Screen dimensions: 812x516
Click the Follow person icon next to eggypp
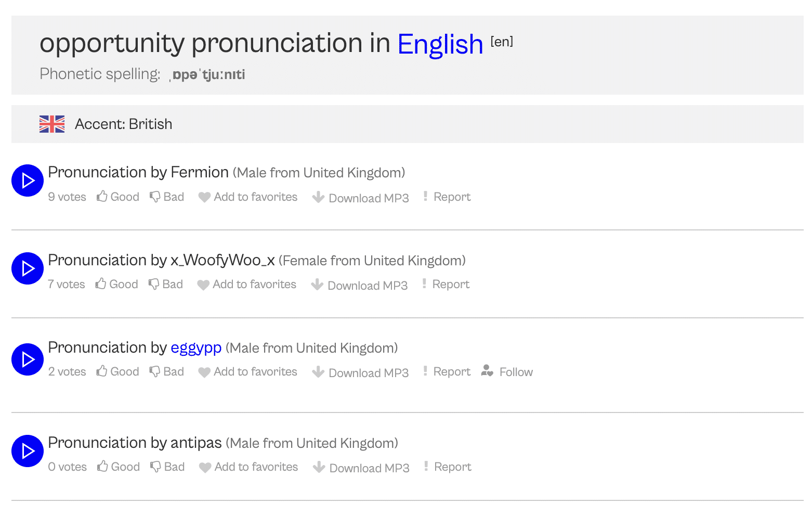[488, 371]
